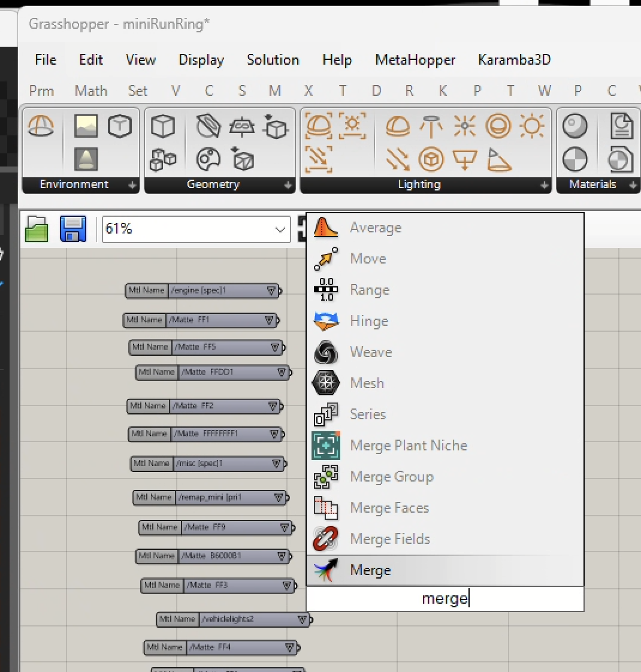
Task: Open dropdown of /misc [spec]1 Mtl Name
Action: click(x=276, y=464)
